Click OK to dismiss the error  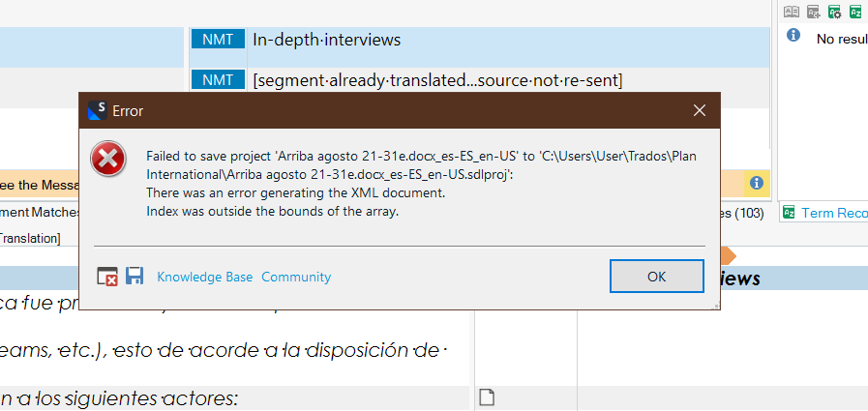coord(656,276)
